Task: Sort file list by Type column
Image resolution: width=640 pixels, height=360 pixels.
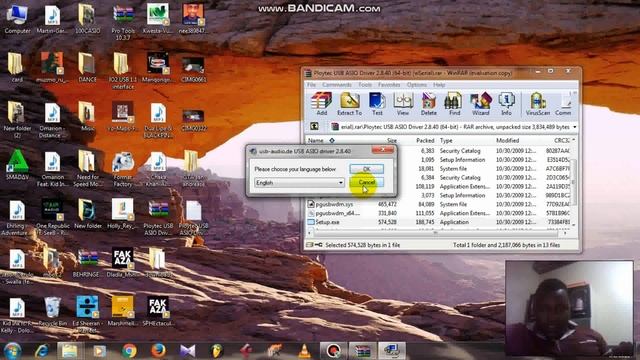Action: point(446,140)
